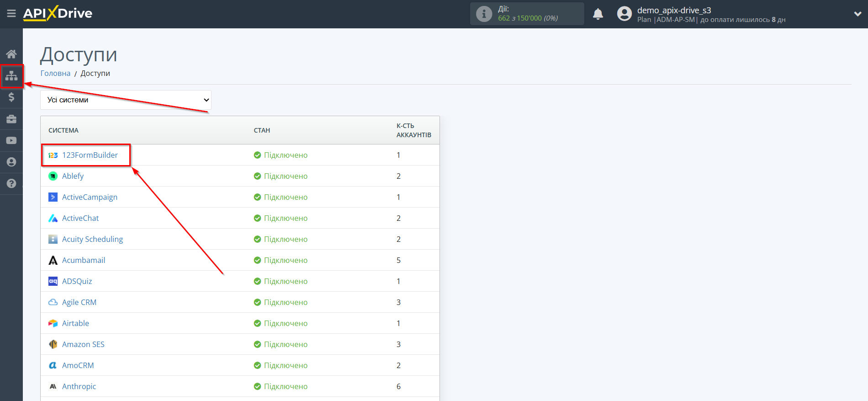The height and width of the screenshot is (401, 868).
Task: Open the briefcase sidebar icon
Action: click(x=11, y=119)
